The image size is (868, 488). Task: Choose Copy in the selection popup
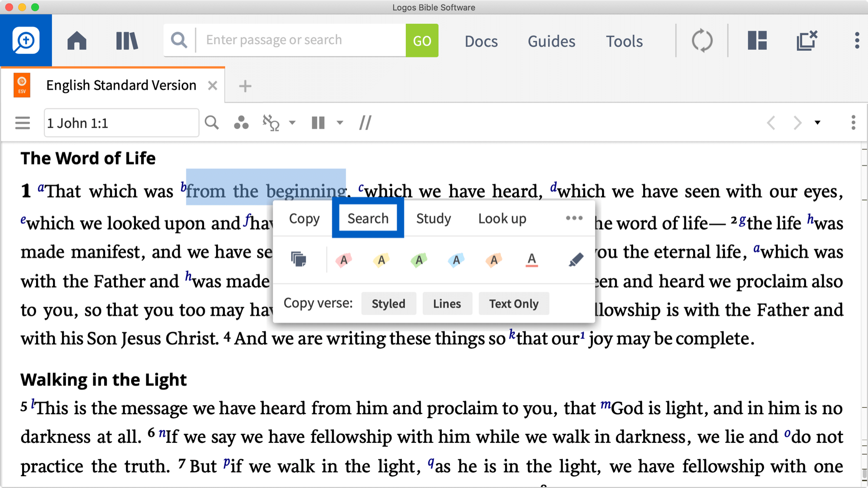click(304, 218)
